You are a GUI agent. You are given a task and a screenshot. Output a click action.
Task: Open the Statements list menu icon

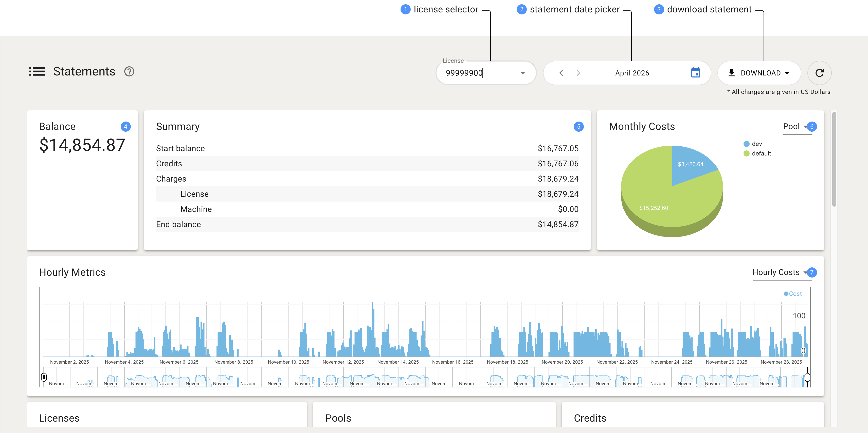pos(37,71)
